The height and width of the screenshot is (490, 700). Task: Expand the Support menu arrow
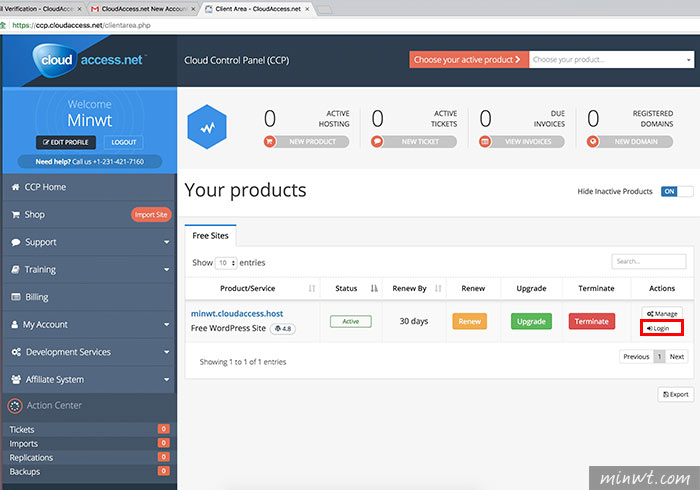pos(167,242)
